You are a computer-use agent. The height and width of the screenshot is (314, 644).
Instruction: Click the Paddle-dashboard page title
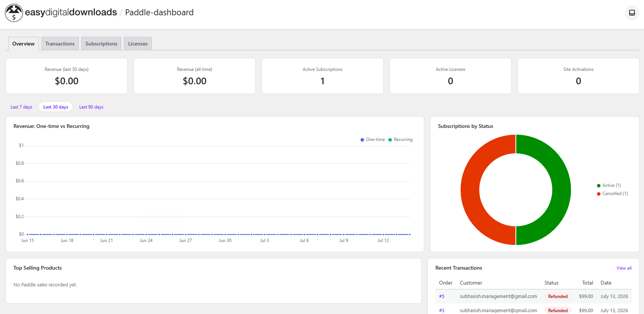tap(159, 12)
